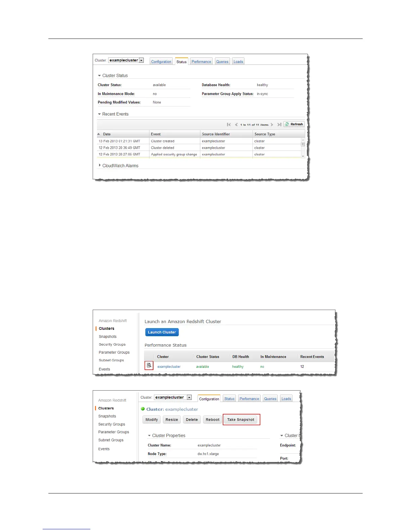Click the magnifier icon beside examplecluster row
Viewport: 411px width, 532px height.
(x=149, y=365)
